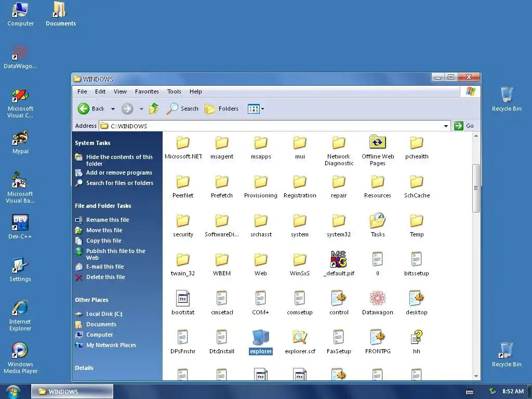This screenshot has width=532, height=399.
Task: Click Search for files or folders
Action: pos(114,183)
